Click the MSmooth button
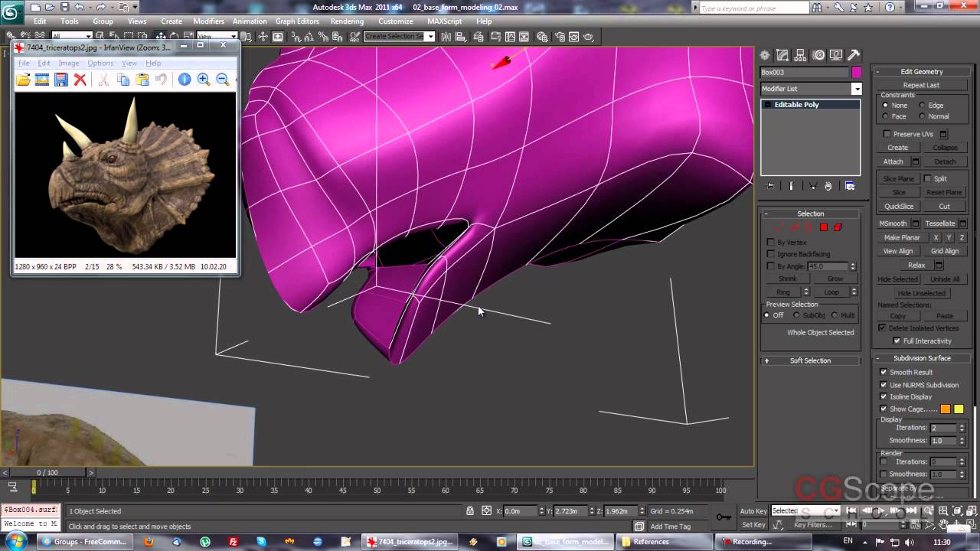 [893, 223]
